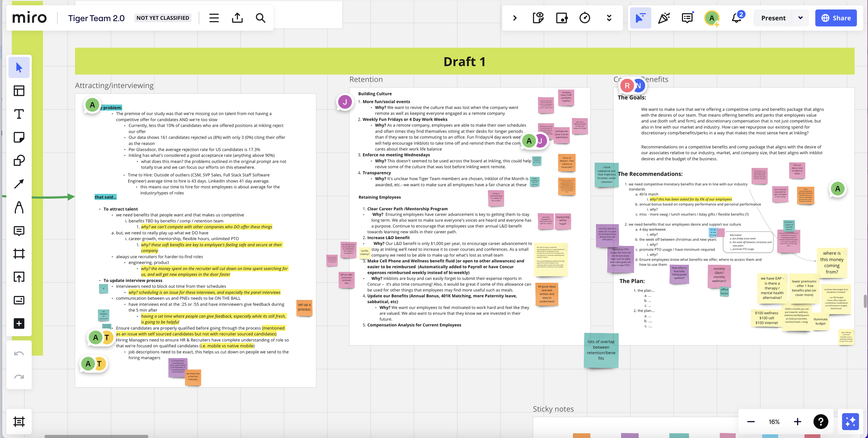Expand collapsed toolbar with right chevron
The image size is (868, 438).
[515, 18]
